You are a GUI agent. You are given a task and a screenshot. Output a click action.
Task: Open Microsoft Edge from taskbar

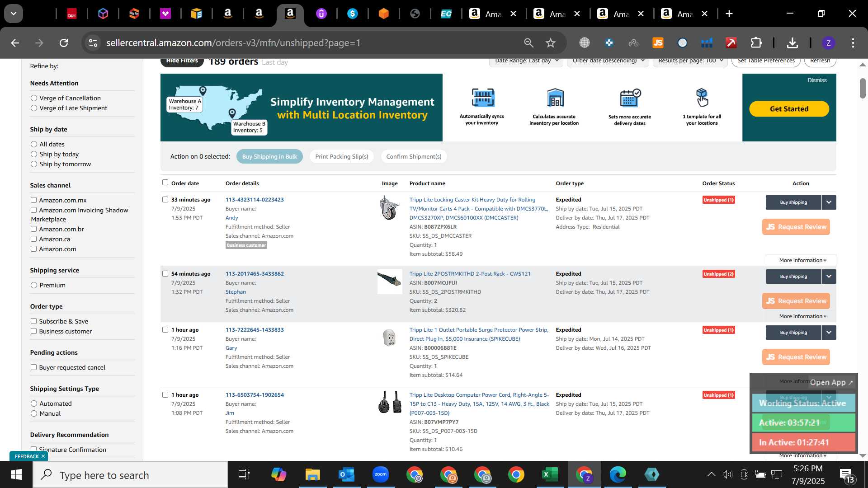[x=618, y=475]
